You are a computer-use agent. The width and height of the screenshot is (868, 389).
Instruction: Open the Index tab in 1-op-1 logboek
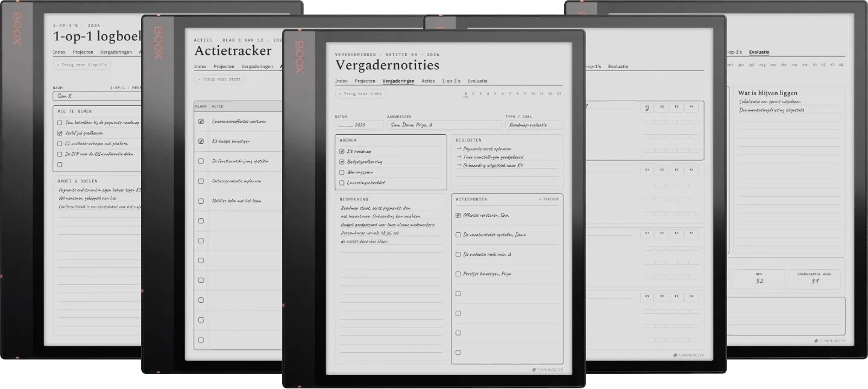(x=59, y=52)
